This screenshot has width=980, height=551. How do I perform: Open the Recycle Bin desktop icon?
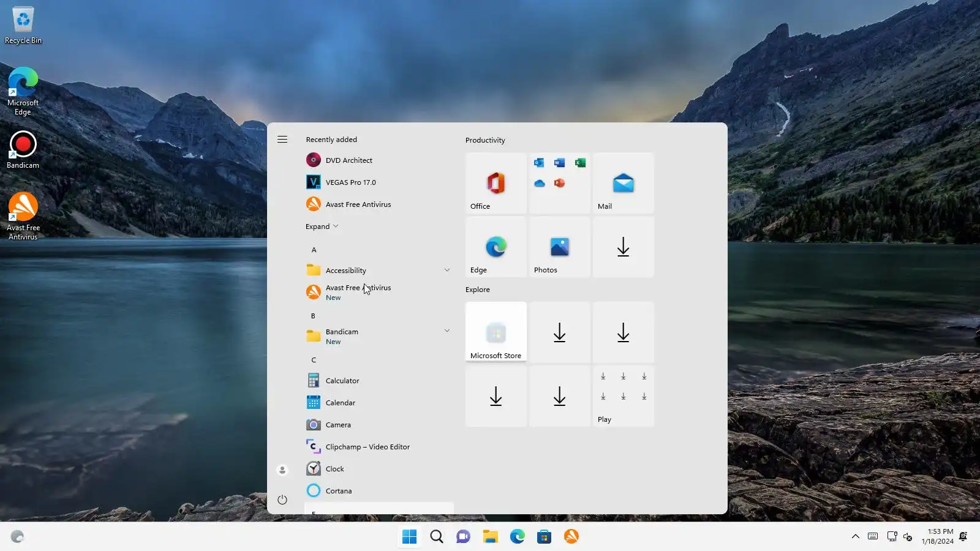23,26
